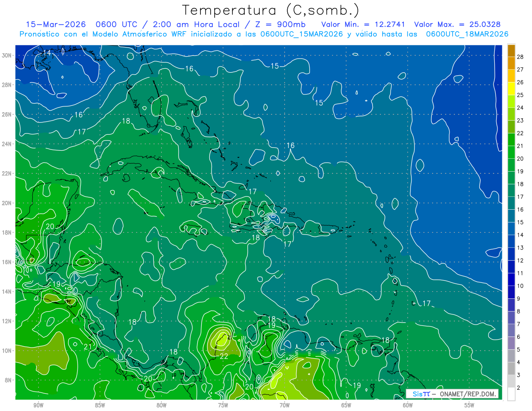532x411 pixels.
Task: Click the color bar value 24
Action: [520, 107]
